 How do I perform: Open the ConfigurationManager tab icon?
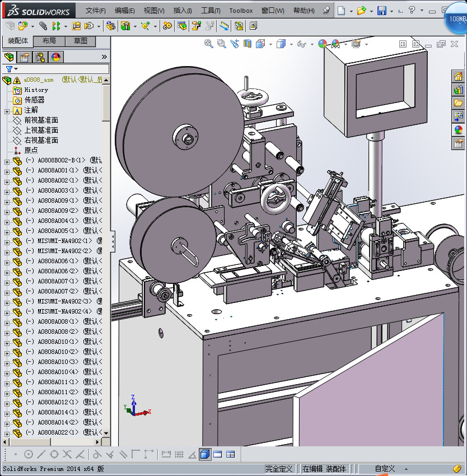[40, 57]
